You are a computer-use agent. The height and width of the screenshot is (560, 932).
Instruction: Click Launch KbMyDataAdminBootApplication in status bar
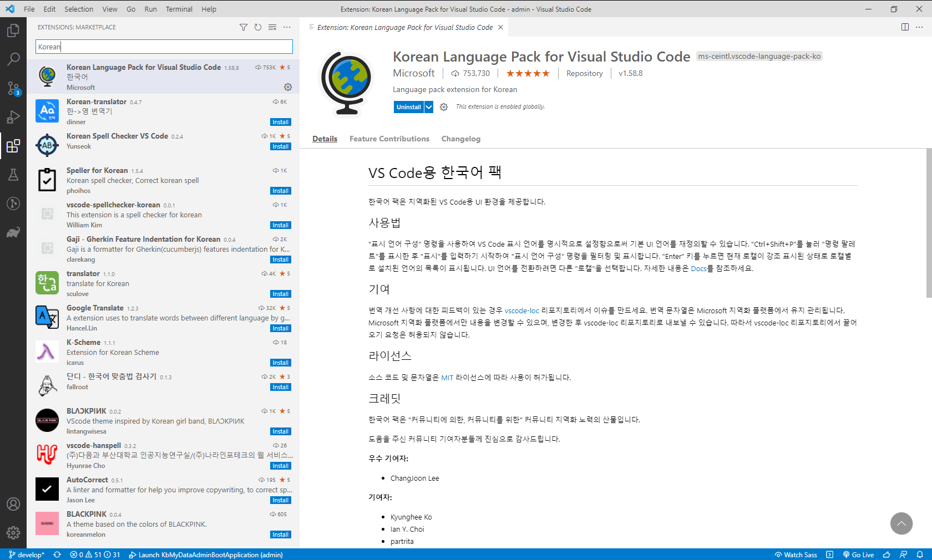(x=206, y=554)
